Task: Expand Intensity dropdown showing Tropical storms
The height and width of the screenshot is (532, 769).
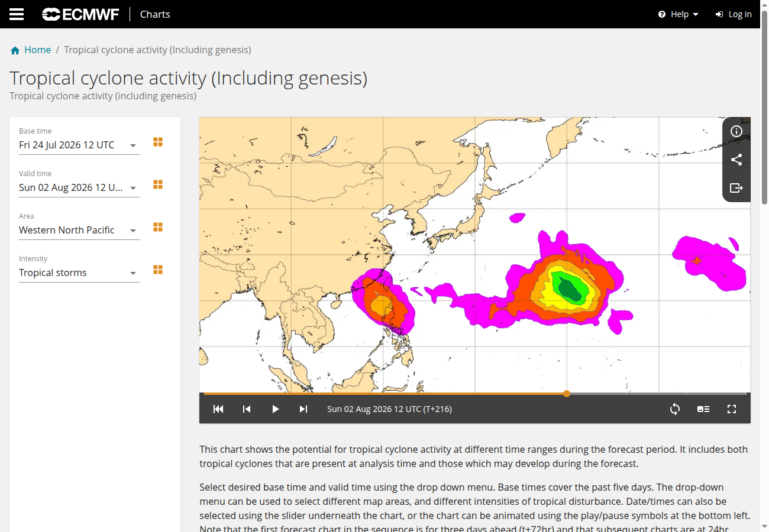Action: click(79, 273)
